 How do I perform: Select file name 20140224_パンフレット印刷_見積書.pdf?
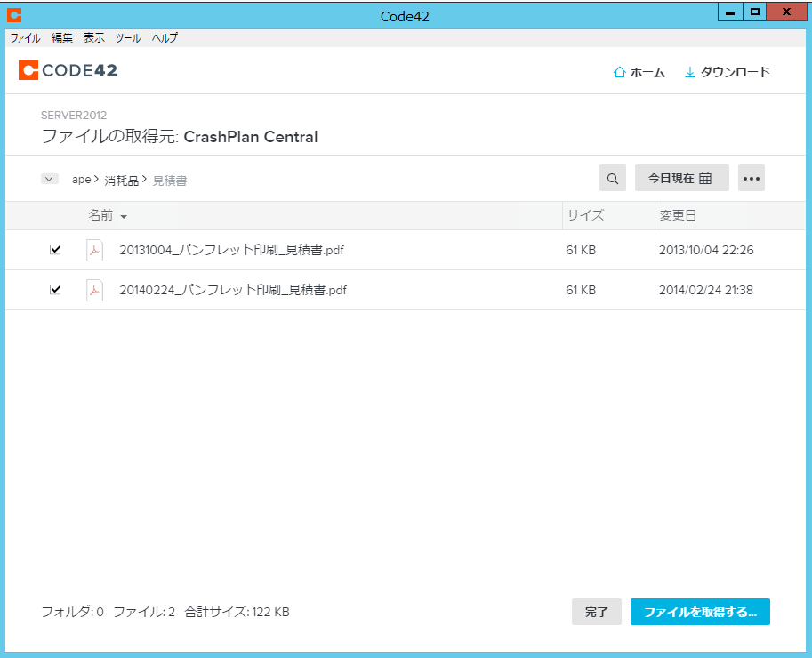[233, 290]
